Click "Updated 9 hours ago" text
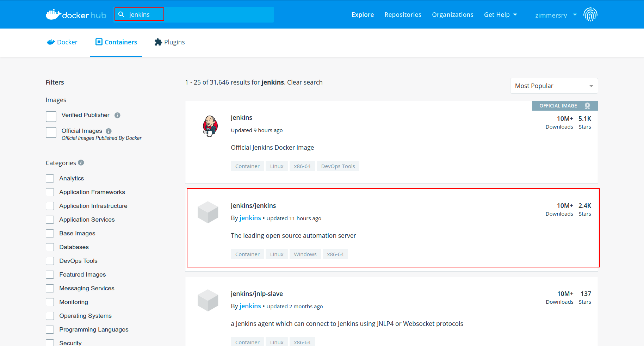The image size is (644, 346). [x=257, y=130]
